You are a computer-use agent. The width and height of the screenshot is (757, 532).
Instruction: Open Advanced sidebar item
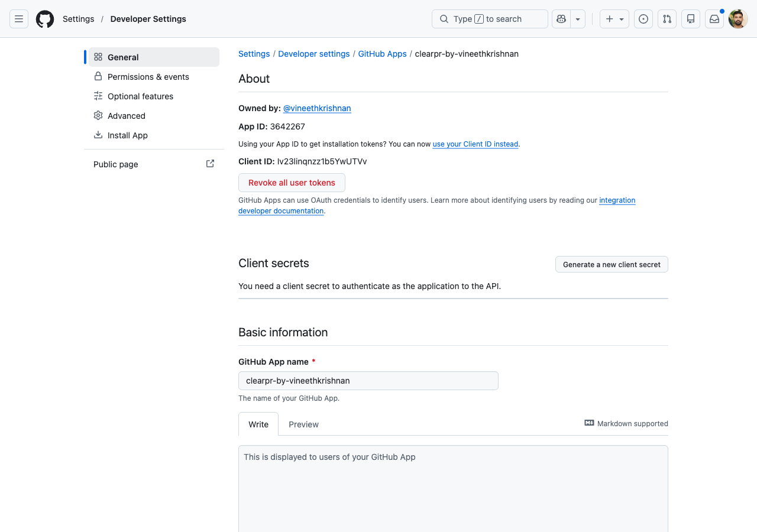point(154,116)
